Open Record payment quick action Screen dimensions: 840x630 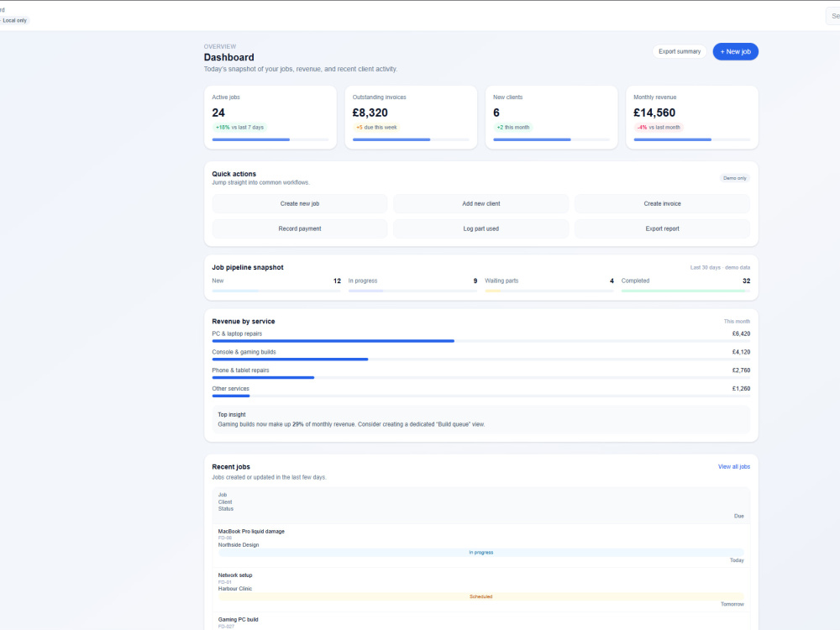coord(300,228)
